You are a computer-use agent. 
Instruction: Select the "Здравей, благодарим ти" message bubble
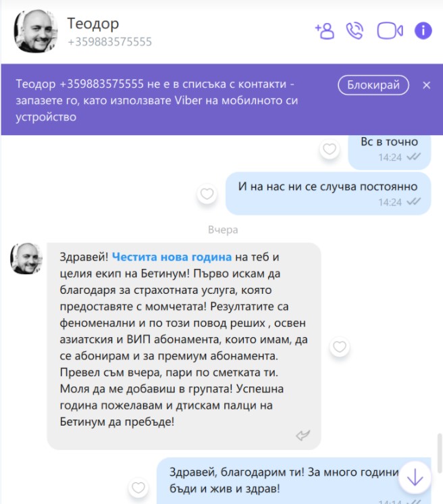pos(294,481)
